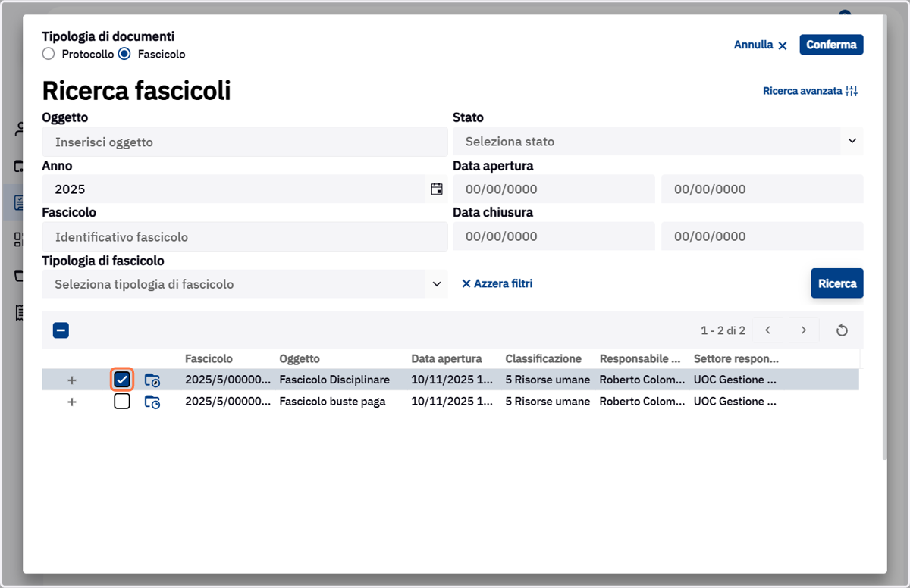Screen dimensions: 910x588
Task: Refresh the results with the reload icon
Action: point(842,330)
